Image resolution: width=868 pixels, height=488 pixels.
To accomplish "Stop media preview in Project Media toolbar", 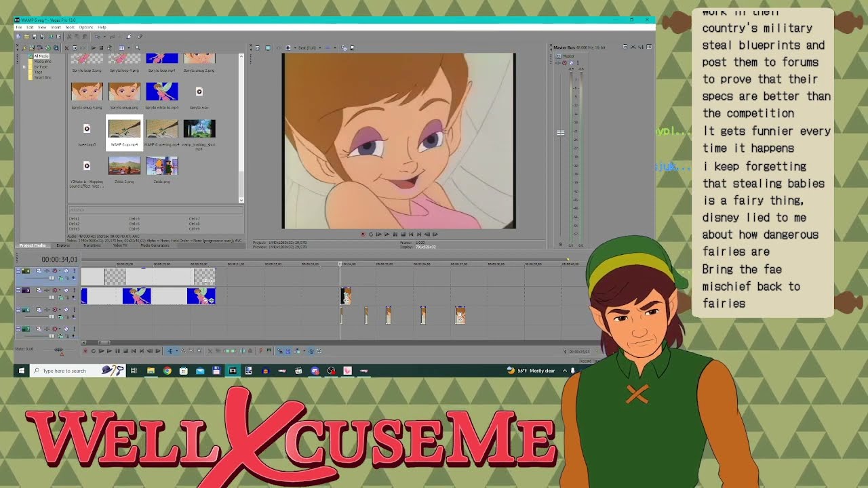I will point(101,48).
